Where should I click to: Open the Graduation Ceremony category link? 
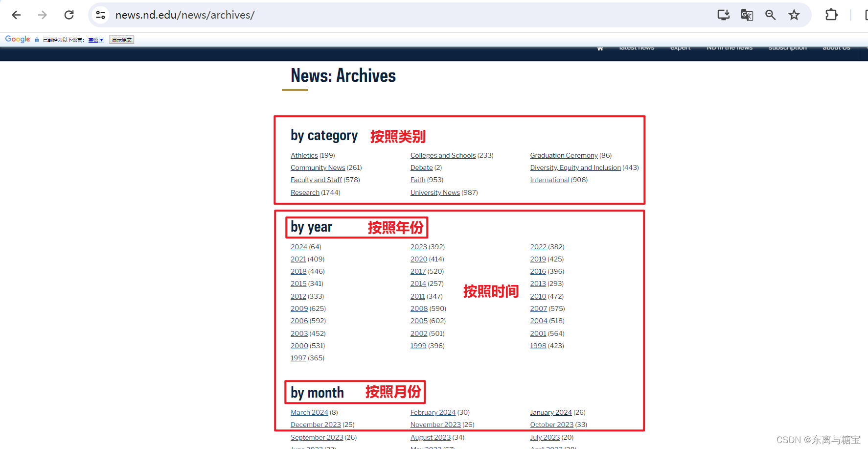[564, 155]
